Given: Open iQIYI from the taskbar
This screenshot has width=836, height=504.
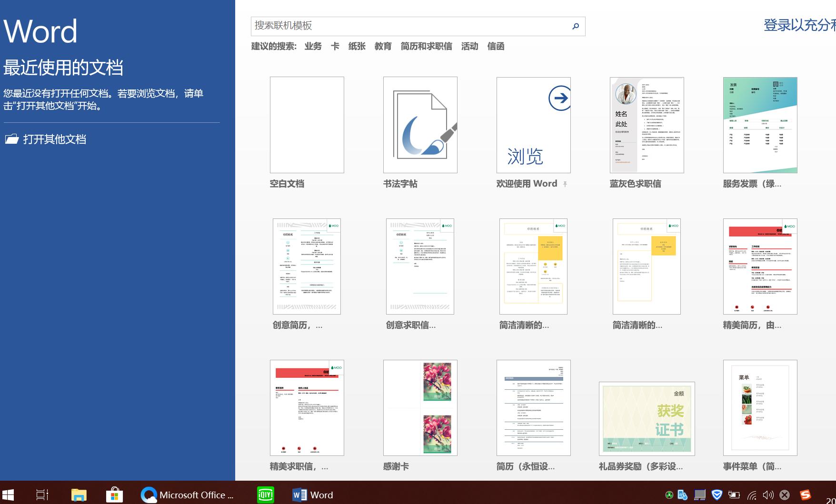Looking at the screenshot, I should 265,494.
